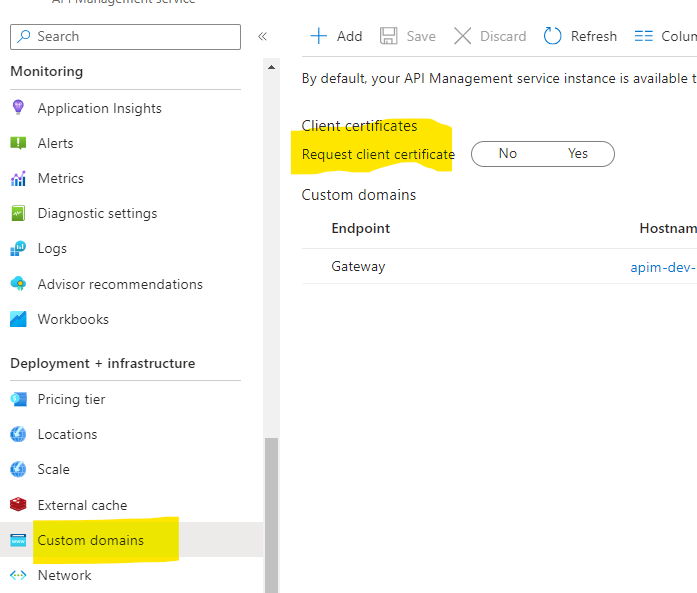Screen dimensions: 697x593
Task: Click the Metrics chart icon
Action: (x=18, y=178)
